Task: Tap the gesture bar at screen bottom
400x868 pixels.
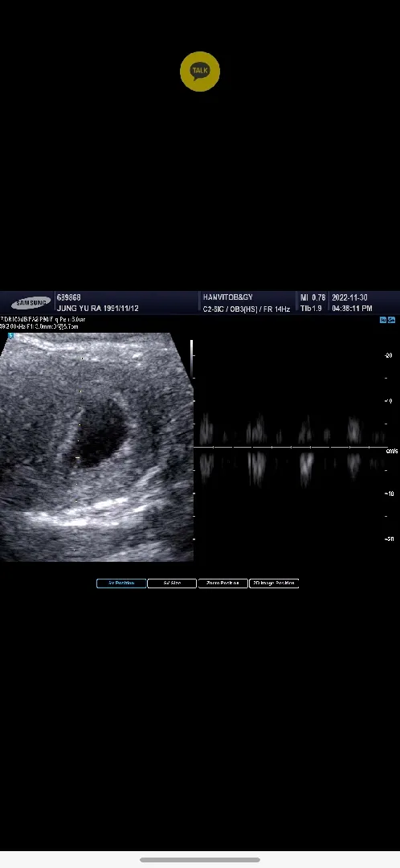Action: pos(200,860)
